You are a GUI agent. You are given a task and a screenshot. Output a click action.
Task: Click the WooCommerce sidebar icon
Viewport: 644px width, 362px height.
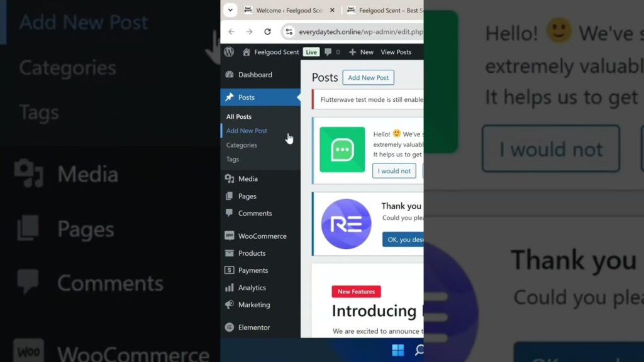coord(230,236)
